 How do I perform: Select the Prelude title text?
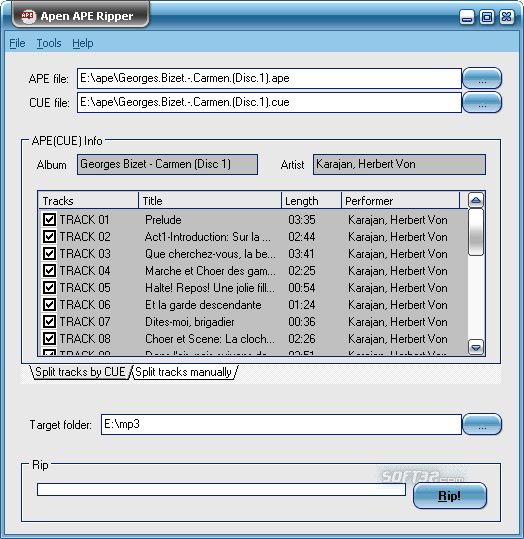click(x=163, y=220)
